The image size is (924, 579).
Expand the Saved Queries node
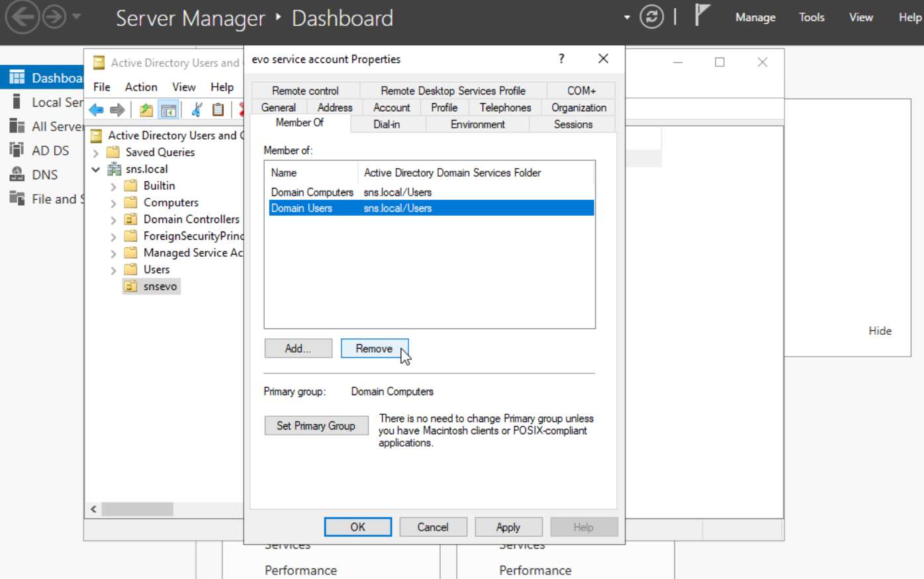[x=96, y=153]
